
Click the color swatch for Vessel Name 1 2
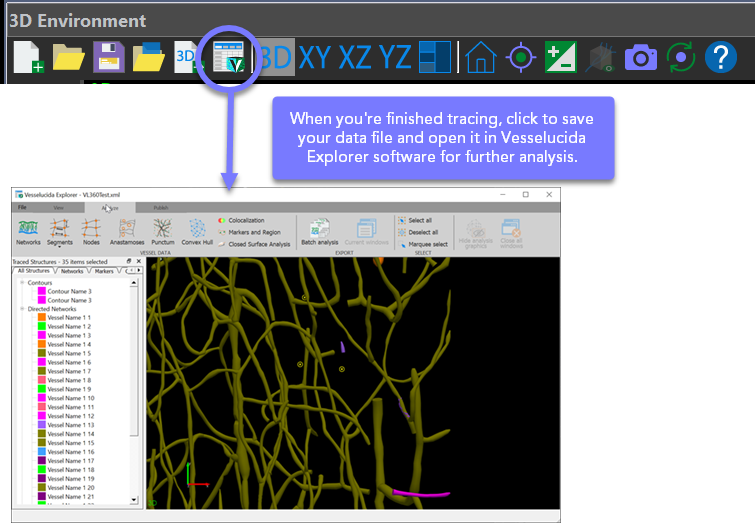point(42,327)
